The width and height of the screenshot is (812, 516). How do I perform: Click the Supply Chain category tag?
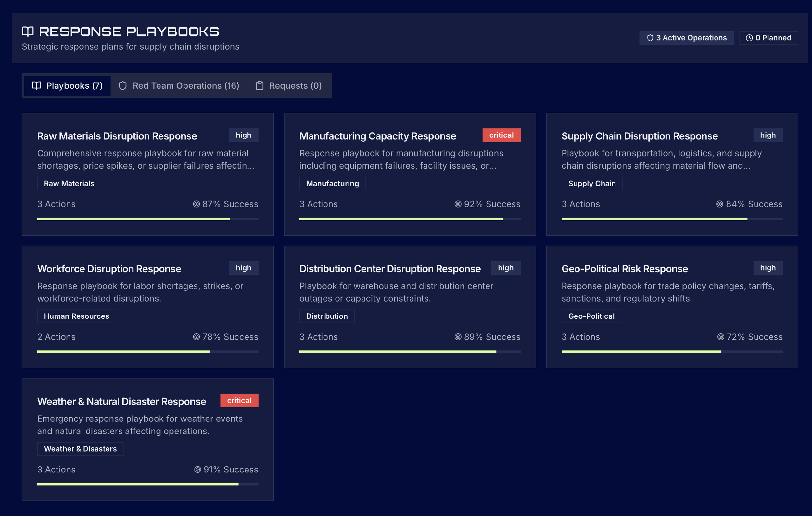pyautogui.click(x=592, y=184)
